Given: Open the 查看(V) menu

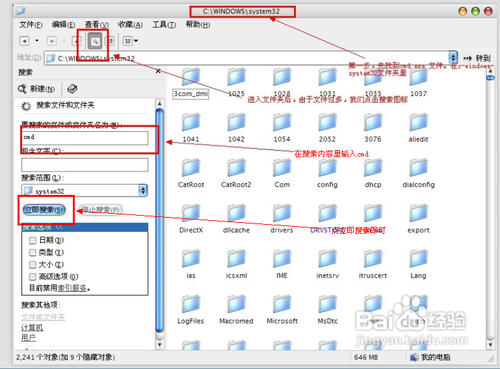Looking at the screenshot, I should 97,25.
